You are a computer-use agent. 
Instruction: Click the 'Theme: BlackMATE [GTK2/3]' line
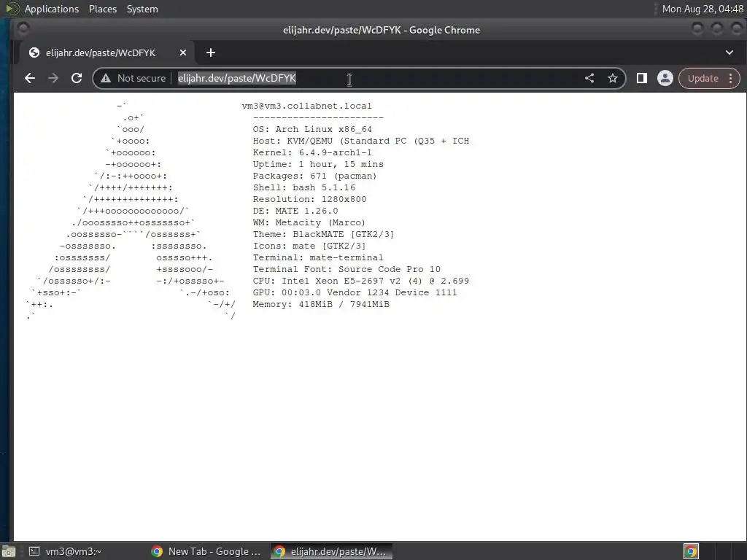point(323,234)
